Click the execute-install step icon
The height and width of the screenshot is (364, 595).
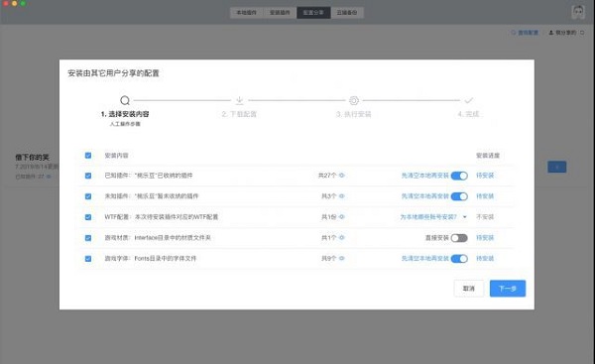point(354,100)
